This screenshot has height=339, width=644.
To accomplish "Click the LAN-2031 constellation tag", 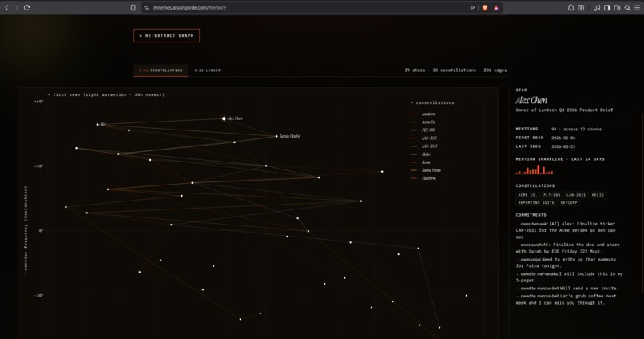I will tap(576, 195).
